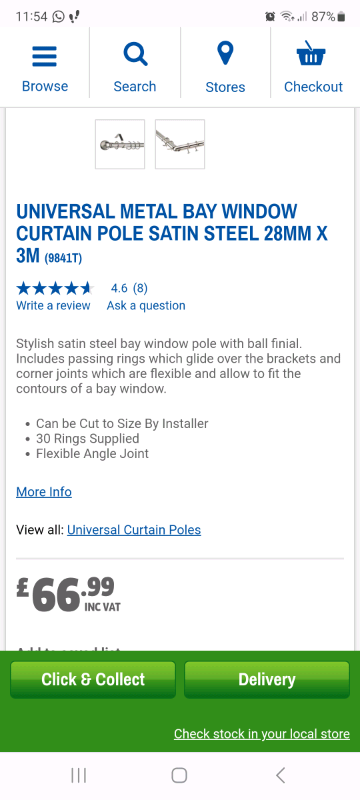Check stock in your local store
This screenshot has height=800, width=360.
click(x=262, y=734)
